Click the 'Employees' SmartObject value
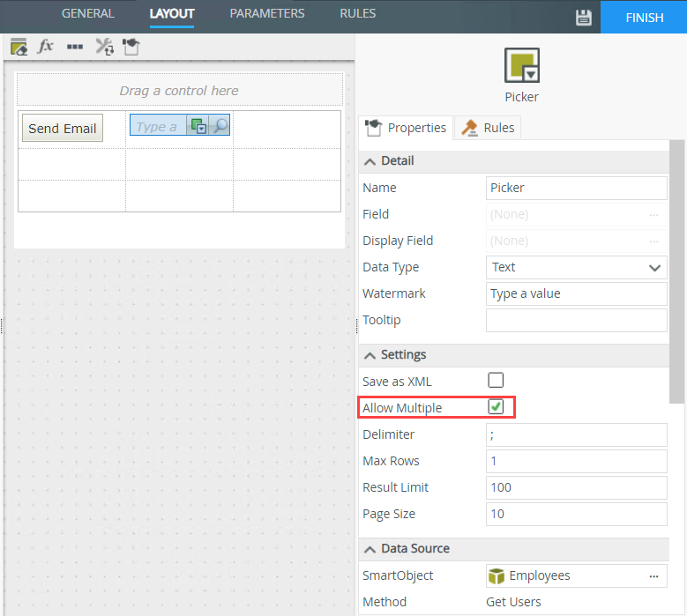The image size is (687, 616). 540,575
